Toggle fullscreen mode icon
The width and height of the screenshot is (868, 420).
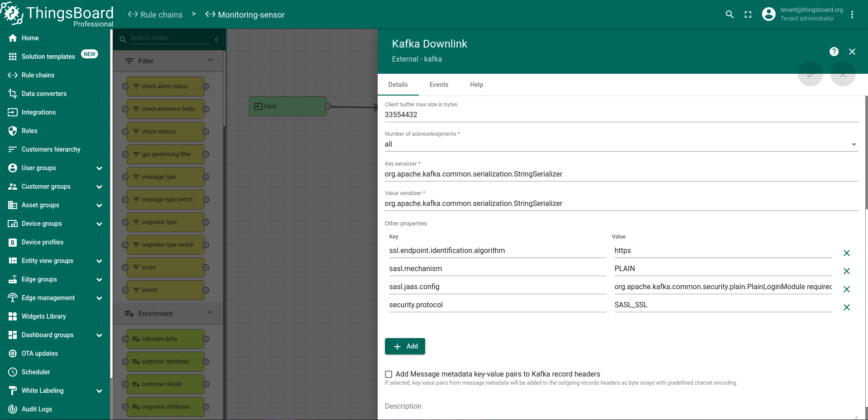pyautogui.click(x=748, y=14)
